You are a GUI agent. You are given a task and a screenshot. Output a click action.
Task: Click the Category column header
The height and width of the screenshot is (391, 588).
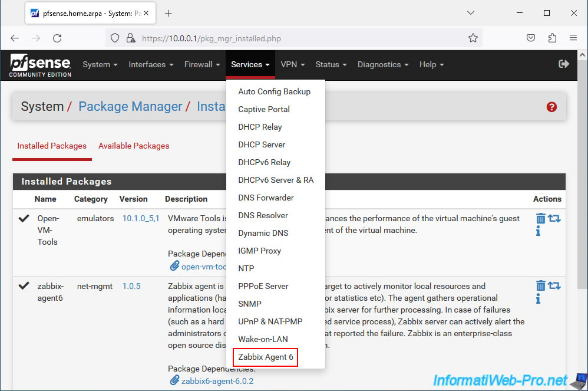(91, 199)
